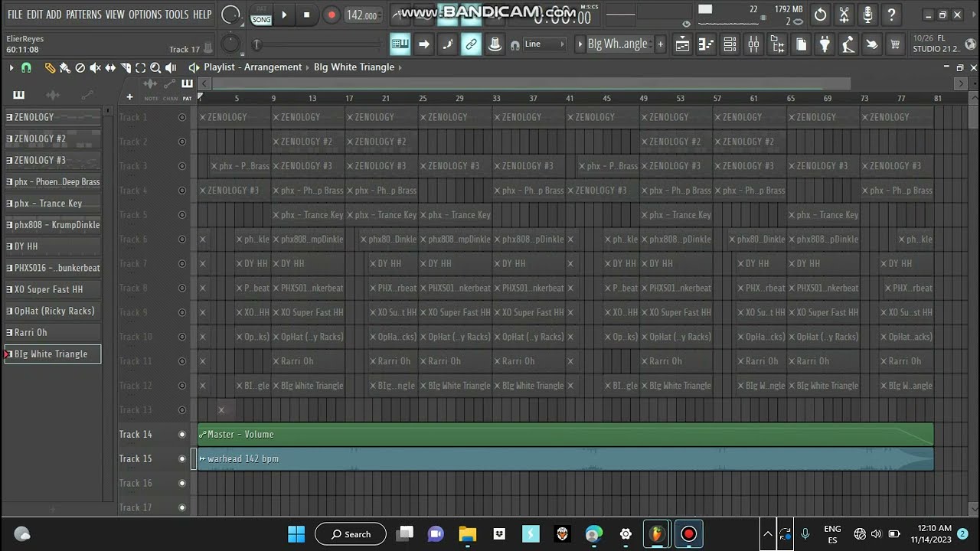The image size is (980, 551).
Task: Mute Track 6 using its dot
Action: tap(182, 239)
